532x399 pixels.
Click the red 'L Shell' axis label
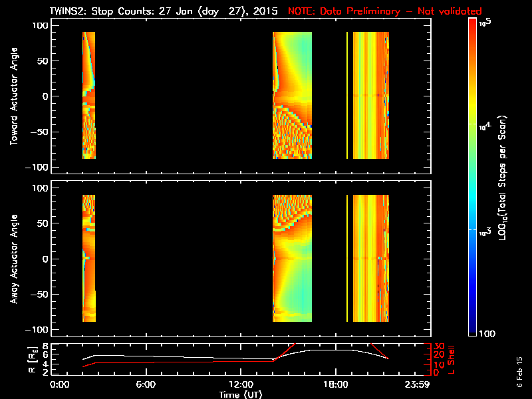point(452,359)
